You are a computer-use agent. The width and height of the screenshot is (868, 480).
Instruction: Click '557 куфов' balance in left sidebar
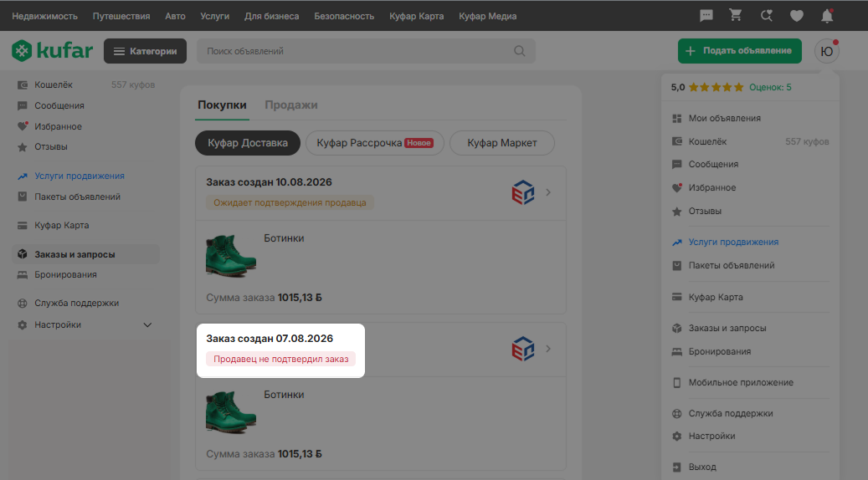(x=133, y=84)
